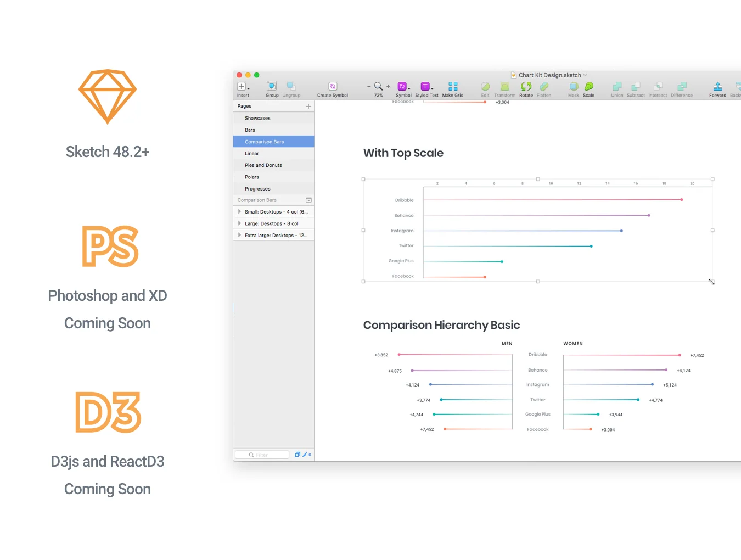Click the top-left selection handle
This screenshot has width=741, height=560.
(363, 180)
